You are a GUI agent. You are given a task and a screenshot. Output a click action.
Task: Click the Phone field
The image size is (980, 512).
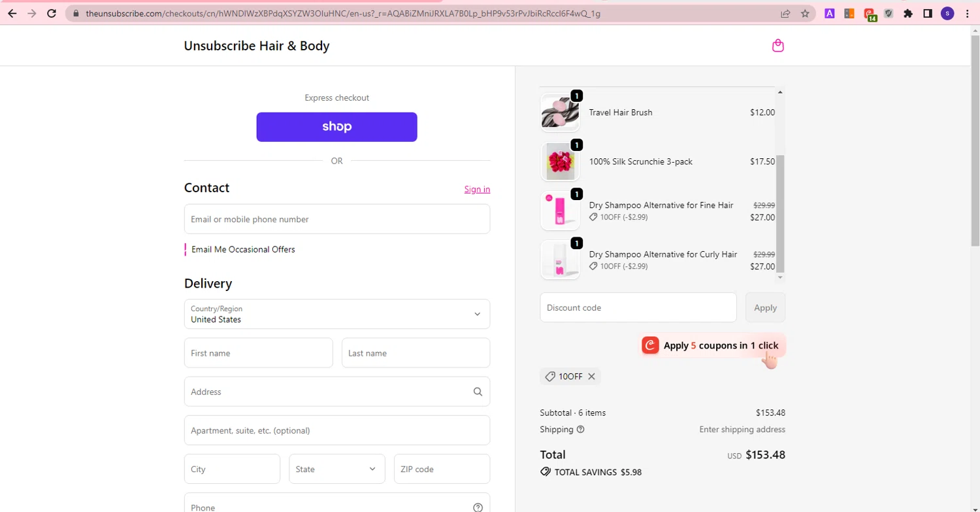coord(337,503)
